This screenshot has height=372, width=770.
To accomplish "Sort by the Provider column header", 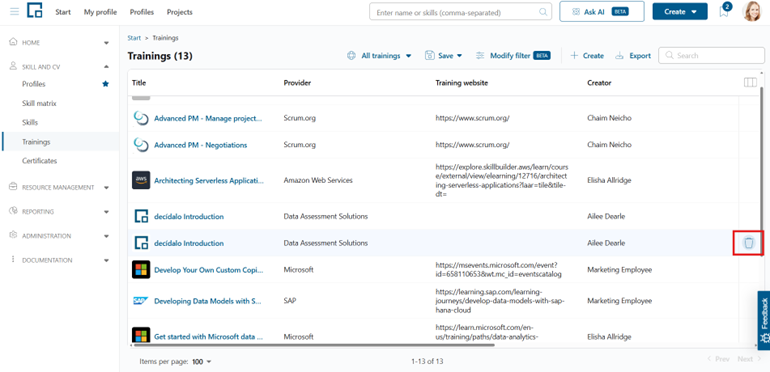I will (297, 83).
